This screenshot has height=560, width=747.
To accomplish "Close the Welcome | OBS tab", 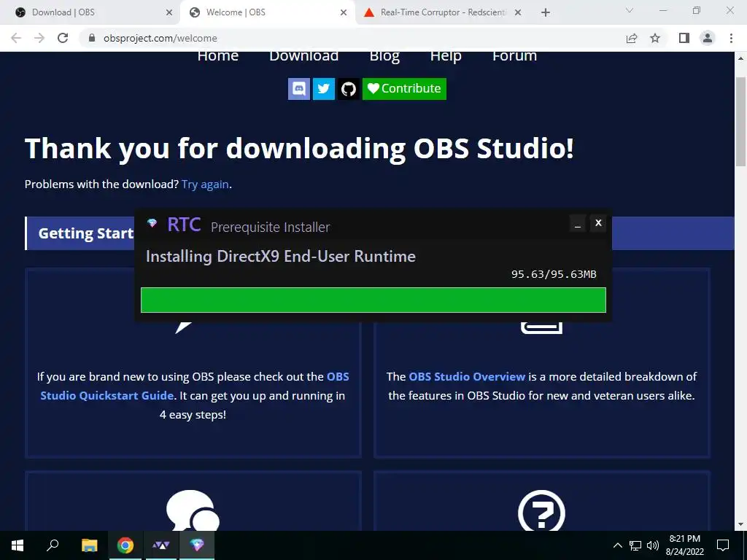I will click(344, 12).
